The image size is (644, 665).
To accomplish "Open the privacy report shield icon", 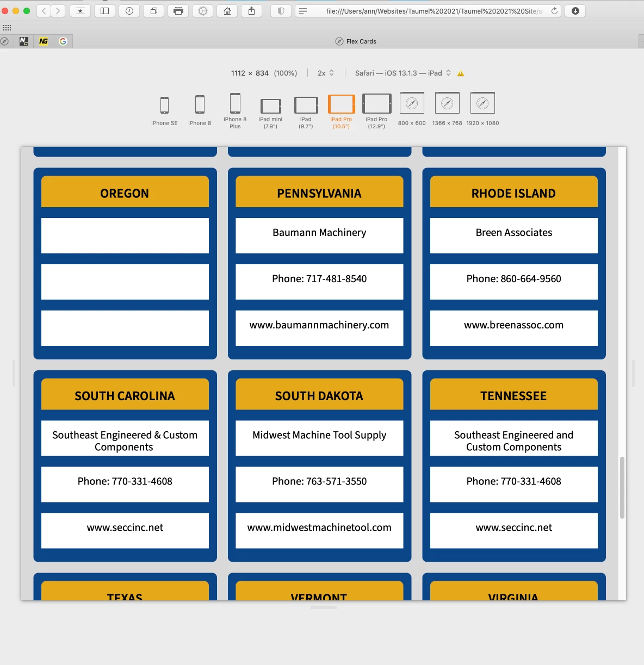I will 281,11.
